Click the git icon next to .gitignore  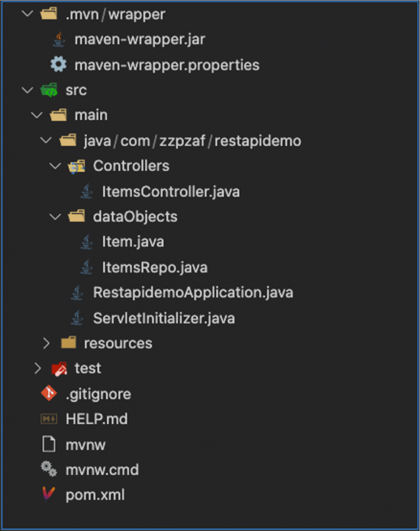49,394
